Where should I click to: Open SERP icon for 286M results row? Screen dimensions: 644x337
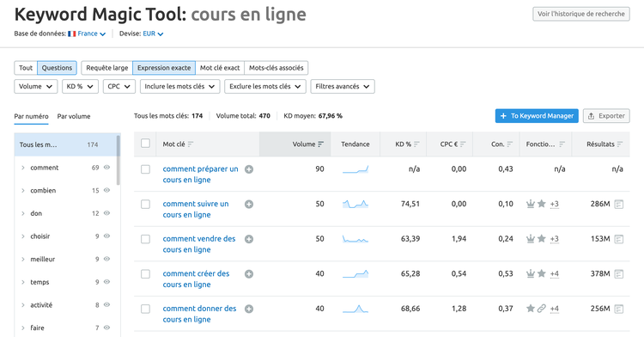tap(619, 205)
